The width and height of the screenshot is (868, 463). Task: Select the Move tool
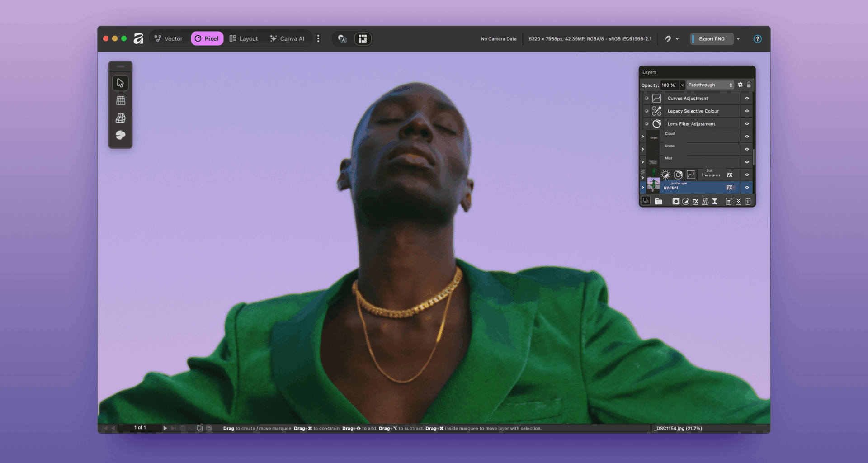(x=120, y=83)
